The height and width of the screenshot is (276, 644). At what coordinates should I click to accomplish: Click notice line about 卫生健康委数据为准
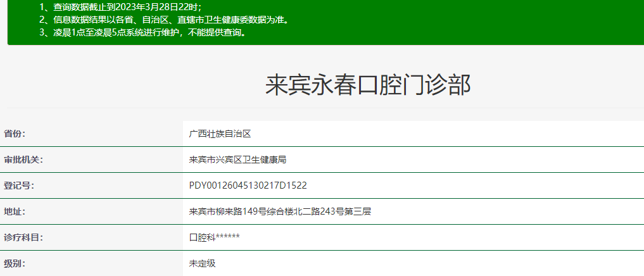point(164,20)
